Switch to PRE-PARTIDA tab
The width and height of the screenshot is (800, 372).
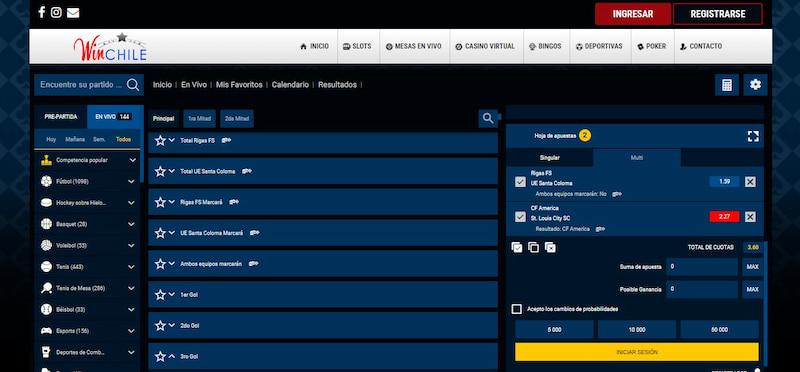tap(61, 117)
